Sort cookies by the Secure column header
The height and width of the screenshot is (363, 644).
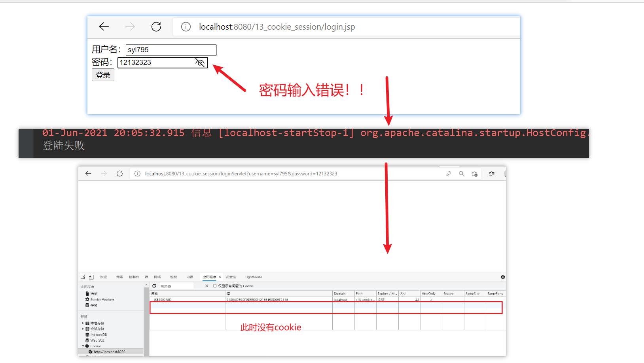point(453,294)
